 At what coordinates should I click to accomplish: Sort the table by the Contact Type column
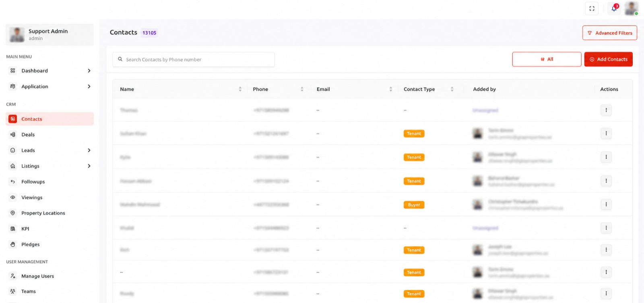pos(452,89)
